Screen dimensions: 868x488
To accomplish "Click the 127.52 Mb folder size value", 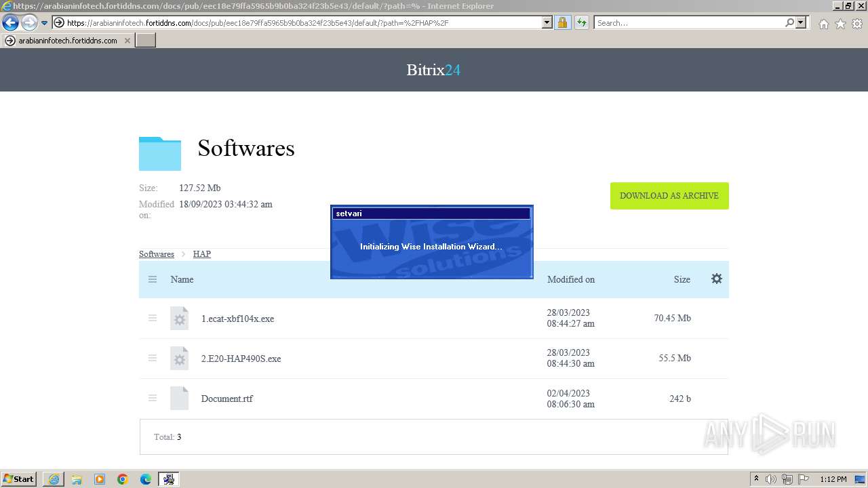I will [x=199, y=188].
